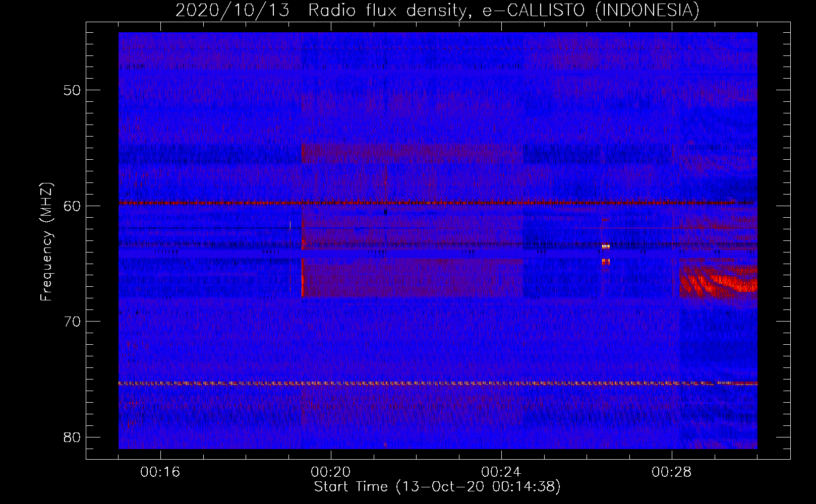The height and width of the screenshot is (504, 816).
Task: Click the 00:24 time tick label
Action: 501,472
